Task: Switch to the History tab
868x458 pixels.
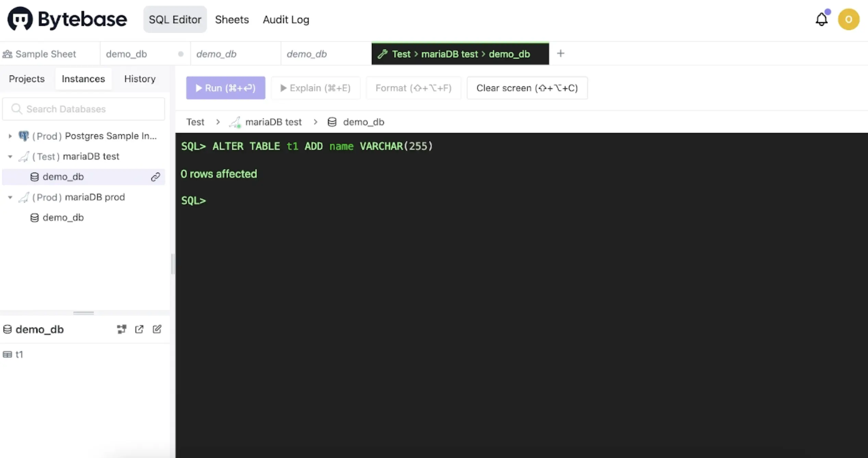Action: click(x=140, y=79)
